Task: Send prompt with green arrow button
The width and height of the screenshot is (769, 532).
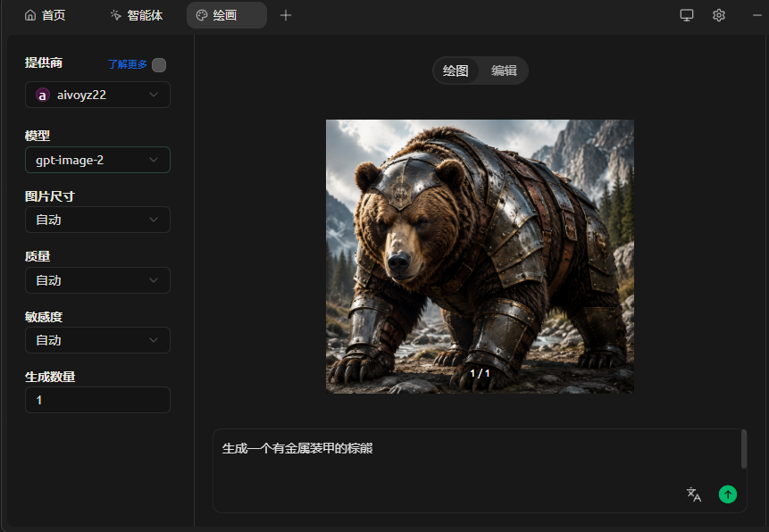Action: point(728,495)
